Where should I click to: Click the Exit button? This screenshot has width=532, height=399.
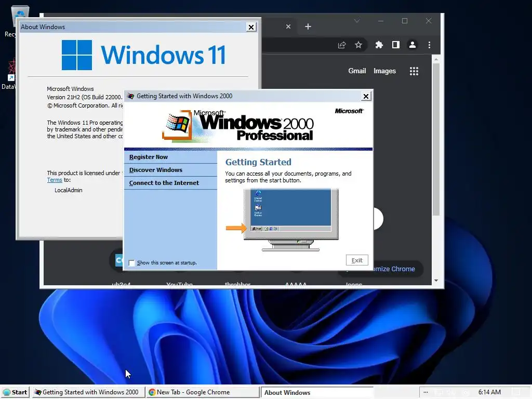(x=357, y=260)
